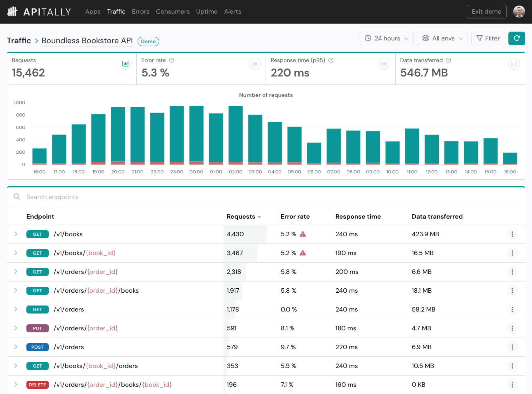Image resolution: width=532 pixels, height=394 pixels.
Task: Click the help icon next to Error rate
Action: click(x=172, y=60)
